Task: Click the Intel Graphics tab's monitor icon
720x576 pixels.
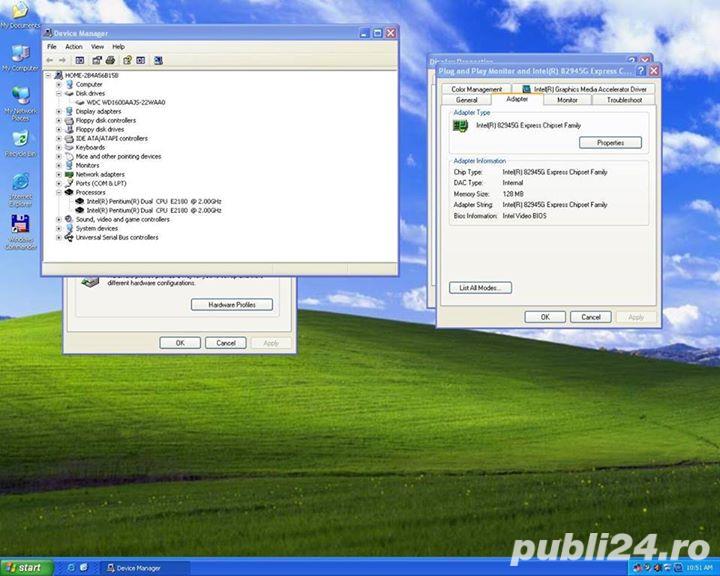Action: 526,89
